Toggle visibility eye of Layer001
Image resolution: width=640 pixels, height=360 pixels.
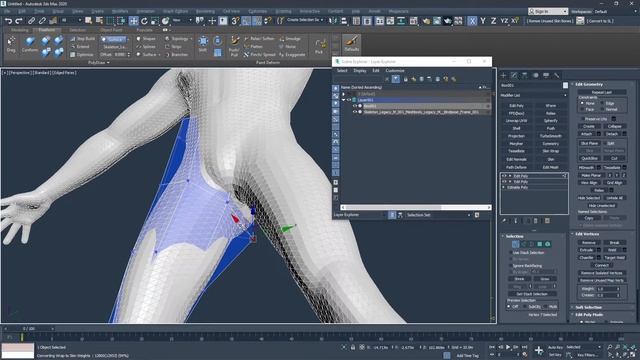[x=349, y=100]
